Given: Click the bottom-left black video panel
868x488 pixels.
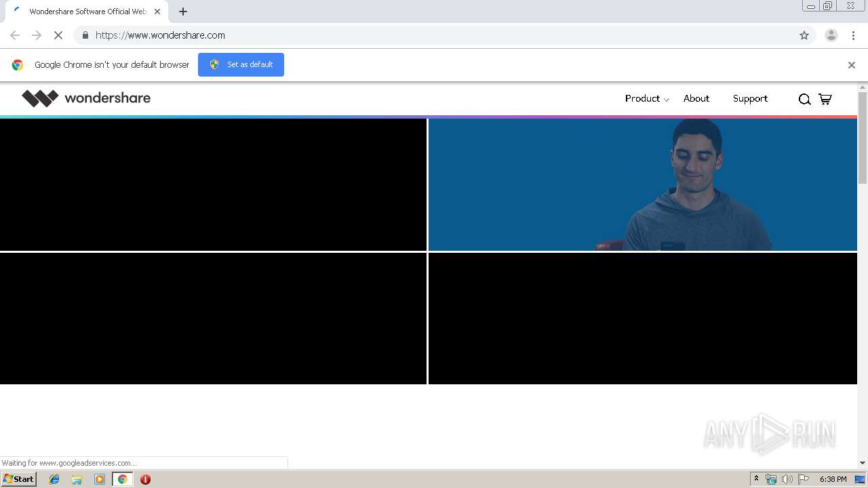Looking at the screenshot, I should click(213, 319).
